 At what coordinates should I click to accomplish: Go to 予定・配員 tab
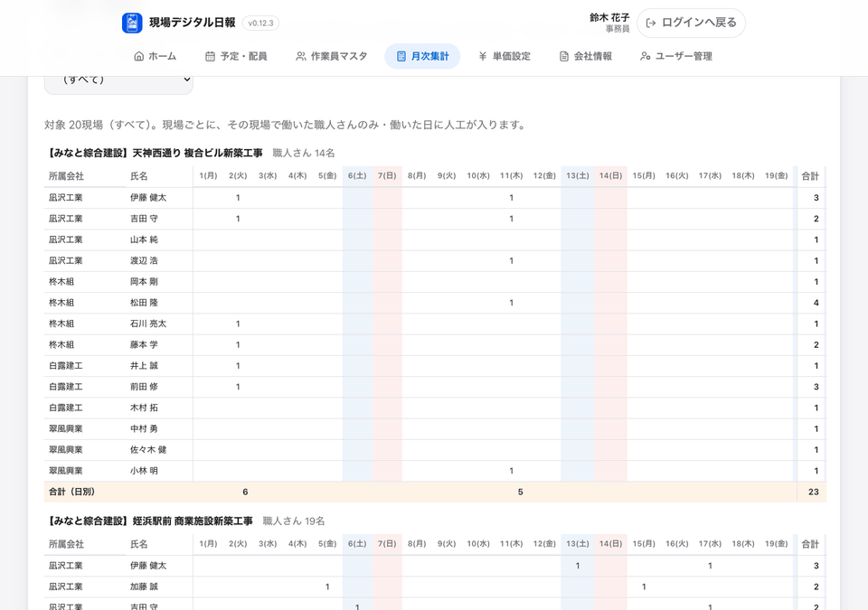point(236,56)
